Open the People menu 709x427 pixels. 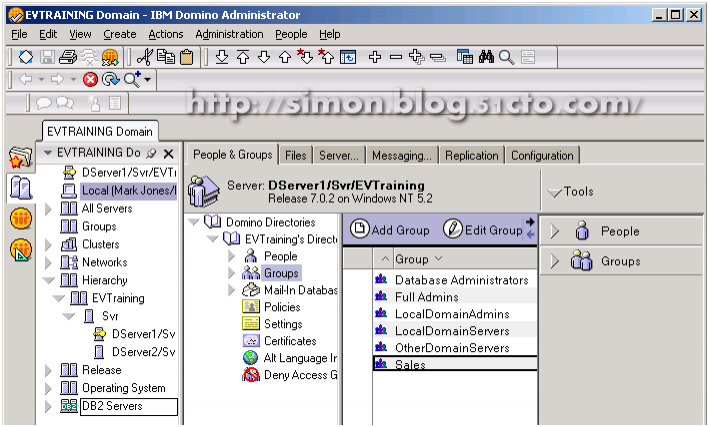tap(291, 34)
